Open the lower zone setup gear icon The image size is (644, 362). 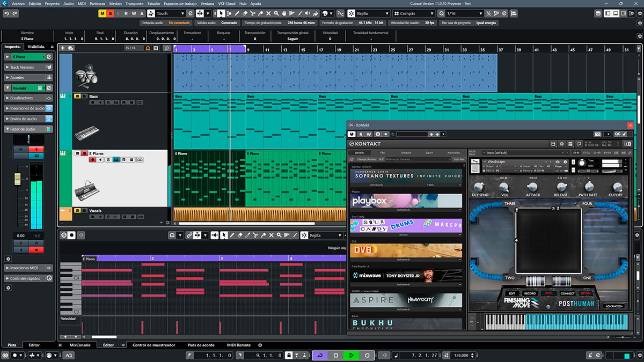pyautogui.click(x=260, y=345)
